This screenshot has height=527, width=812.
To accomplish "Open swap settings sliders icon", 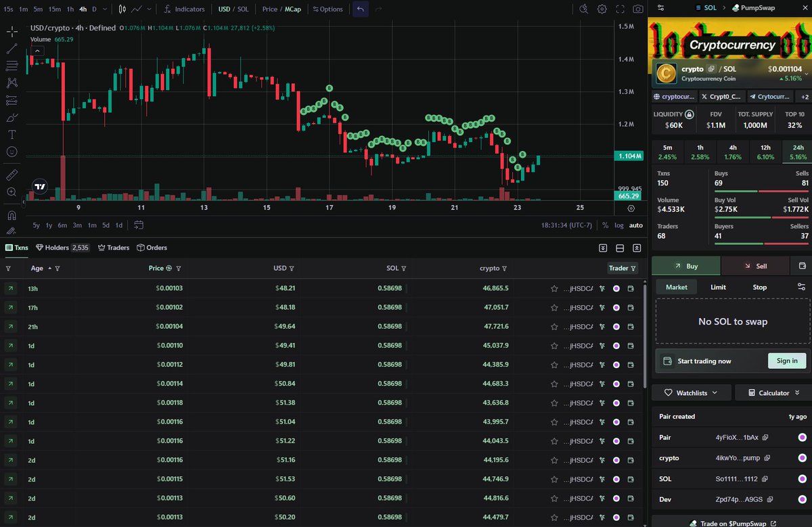I will tap(802, 287).
